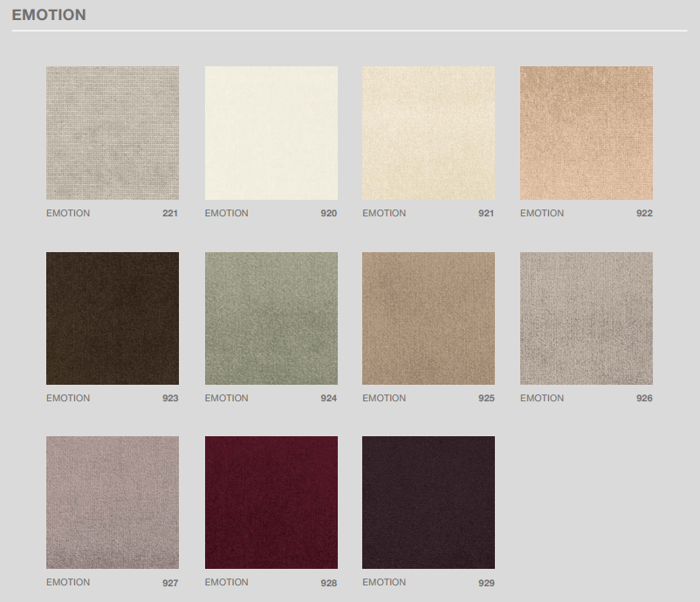700x602 pixels.
Task: Click the number label 928
Action: [328, 583]
